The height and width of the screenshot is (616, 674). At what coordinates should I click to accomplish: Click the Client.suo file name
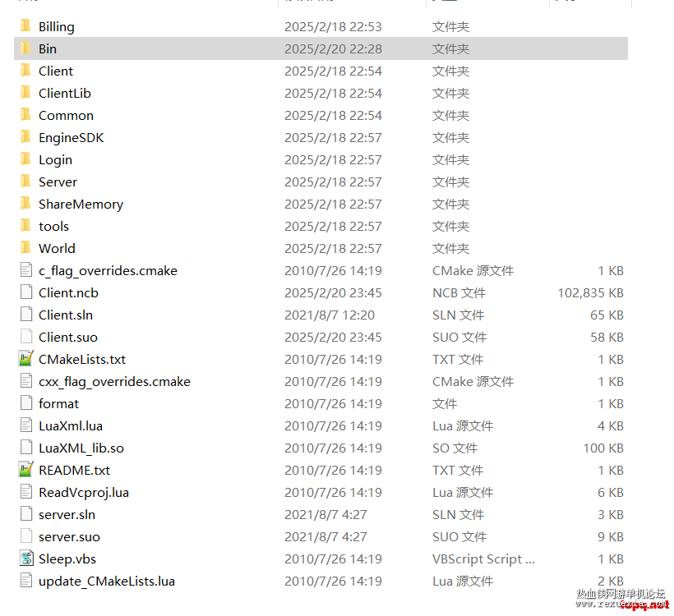68,338
